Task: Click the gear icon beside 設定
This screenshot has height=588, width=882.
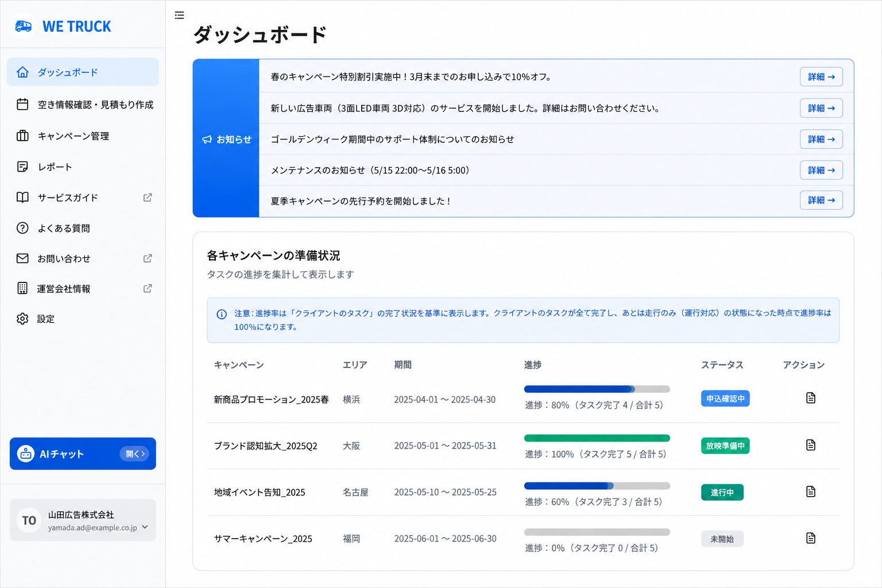Action: tap(22, 319)
